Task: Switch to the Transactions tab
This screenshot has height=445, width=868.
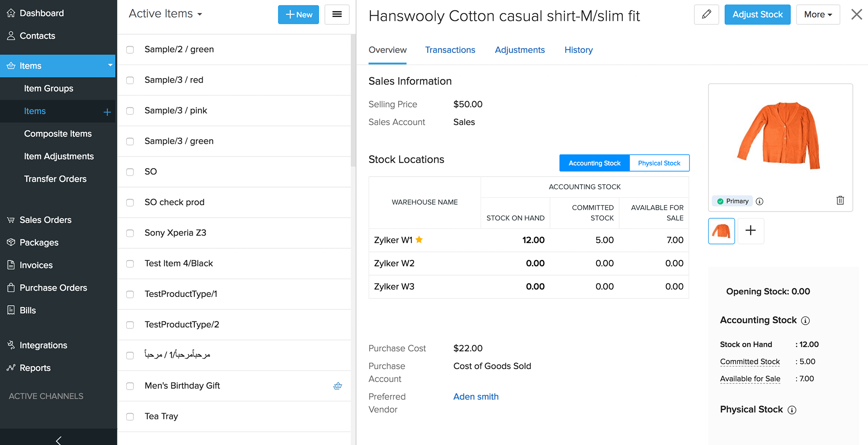Action: [450, 50]
